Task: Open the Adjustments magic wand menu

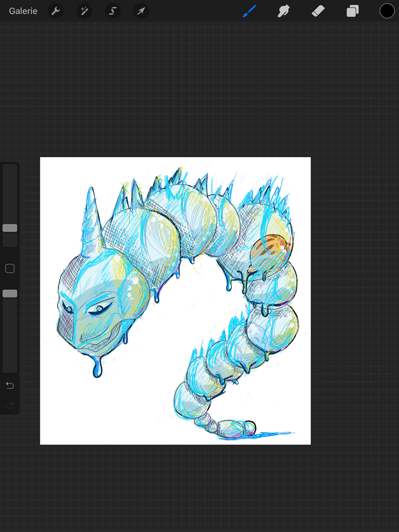Action: click(84, 11)
